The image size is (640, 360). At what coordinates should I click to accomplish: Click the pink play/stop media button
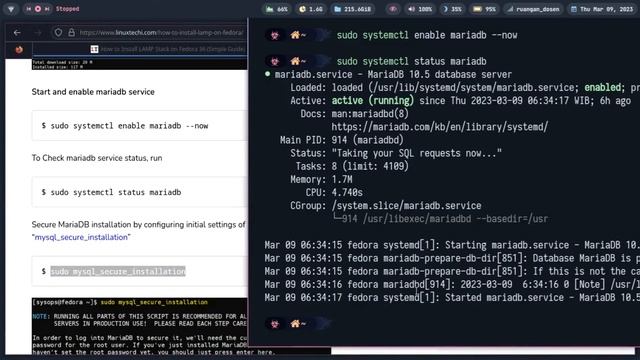[x=38, y=9]
